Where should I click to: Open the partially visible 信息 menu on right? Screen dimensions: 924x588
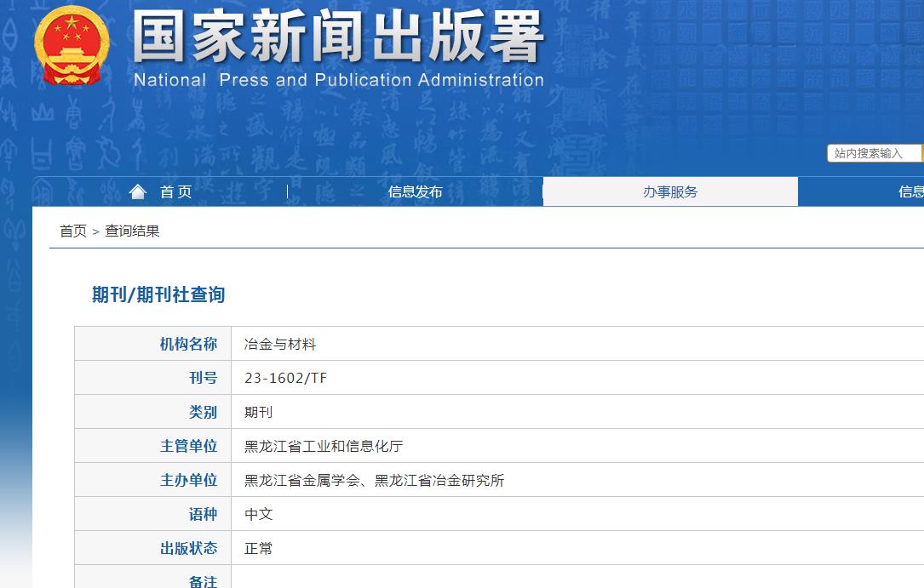911,191
